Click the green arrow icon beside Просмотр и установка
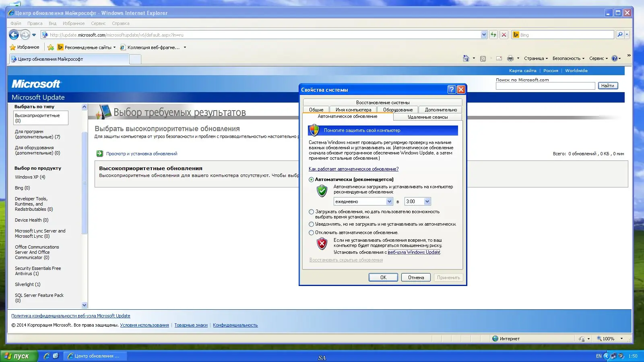 (x=100, y=154)
